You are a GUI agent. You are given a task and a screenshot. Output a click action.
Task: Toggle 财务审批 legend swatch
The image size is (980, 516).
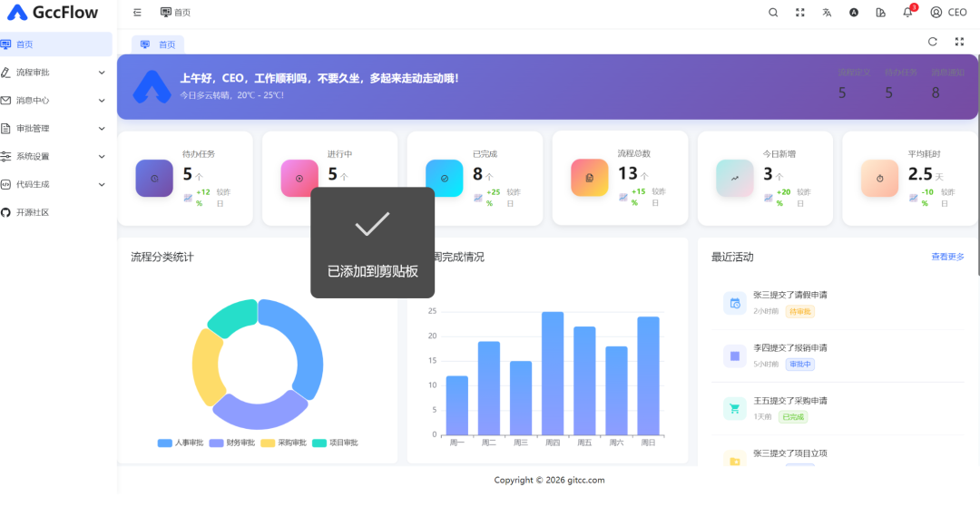pos(216,443)
